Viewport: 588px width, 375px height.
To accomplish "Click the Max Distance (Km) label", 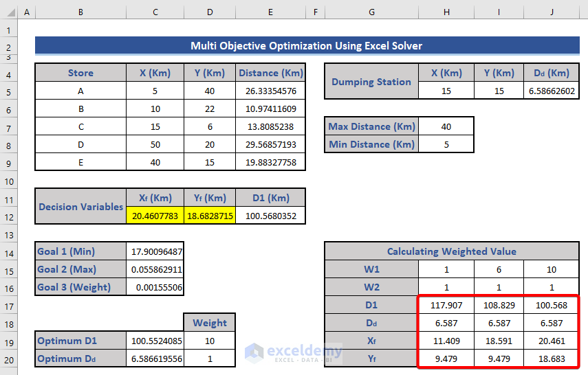I will [371, 127].
